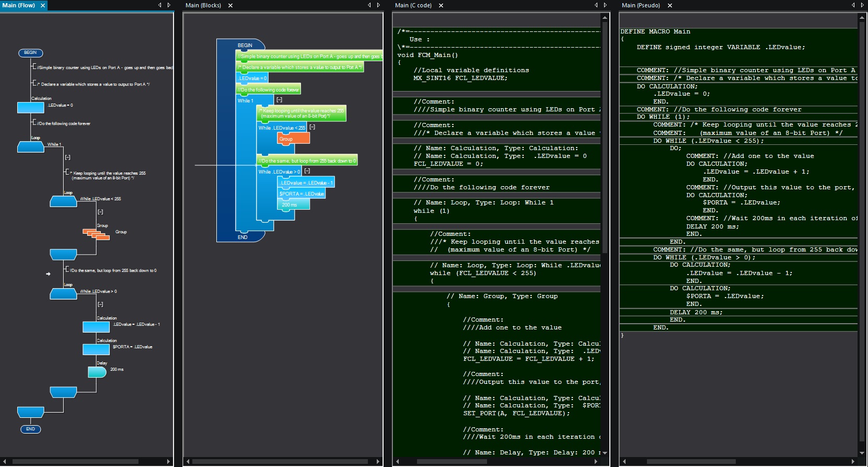Select the 'Simple binary counter' comment block
The height and width of the screenshot is (467, 868).
(x=309, y=56)
